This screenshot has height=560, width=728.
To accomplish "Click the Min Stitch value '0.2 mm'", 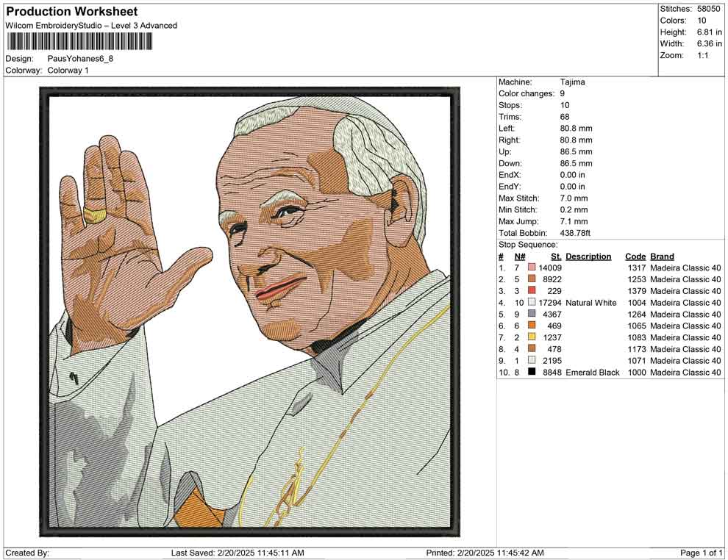I will [x=574, y=209].
